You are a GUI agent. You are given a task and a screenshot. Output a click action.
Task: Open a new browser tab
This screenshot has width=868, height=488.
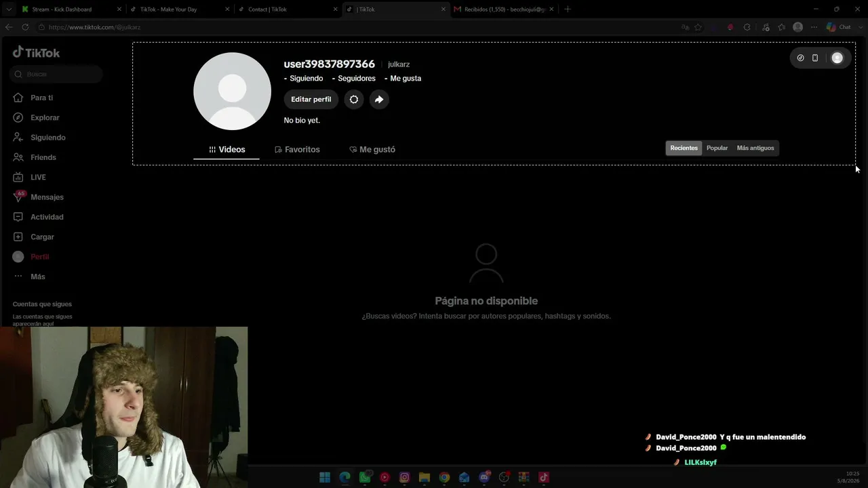[568, 9]
